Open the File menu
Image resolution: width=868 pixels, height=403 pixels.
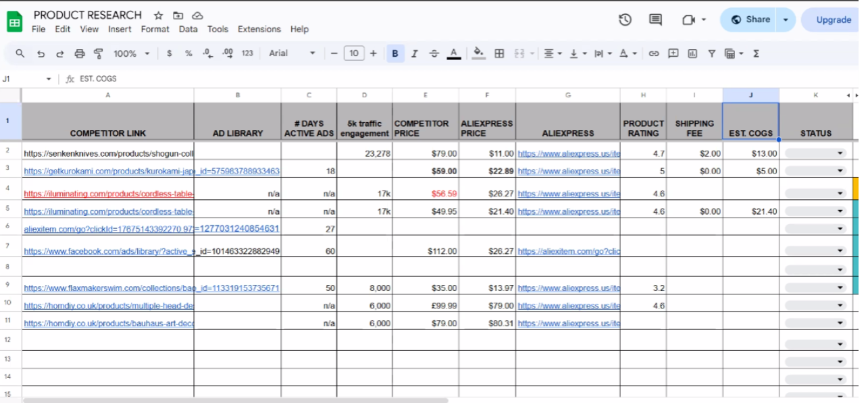point(39,29)
